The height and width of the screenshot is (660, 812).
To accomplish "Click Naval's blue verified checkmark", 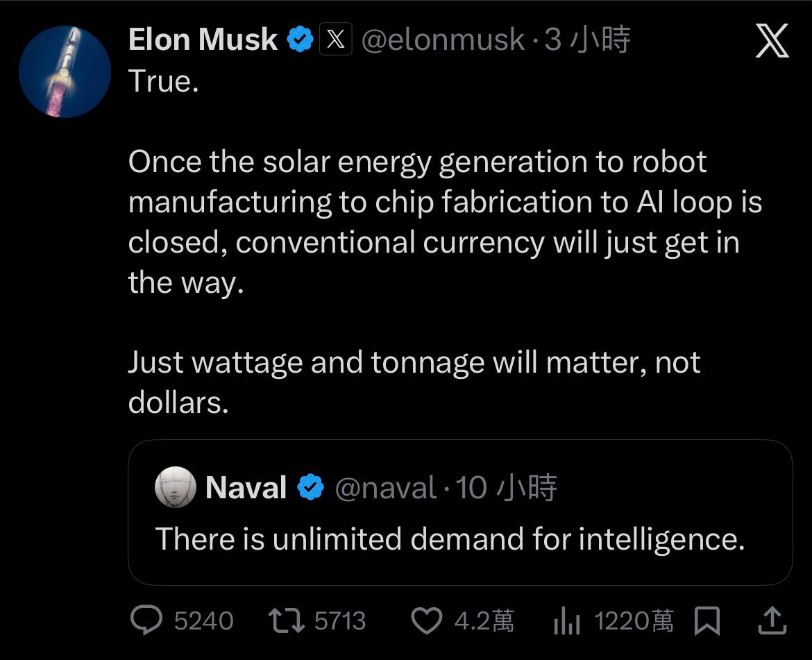I will [311, 487].
